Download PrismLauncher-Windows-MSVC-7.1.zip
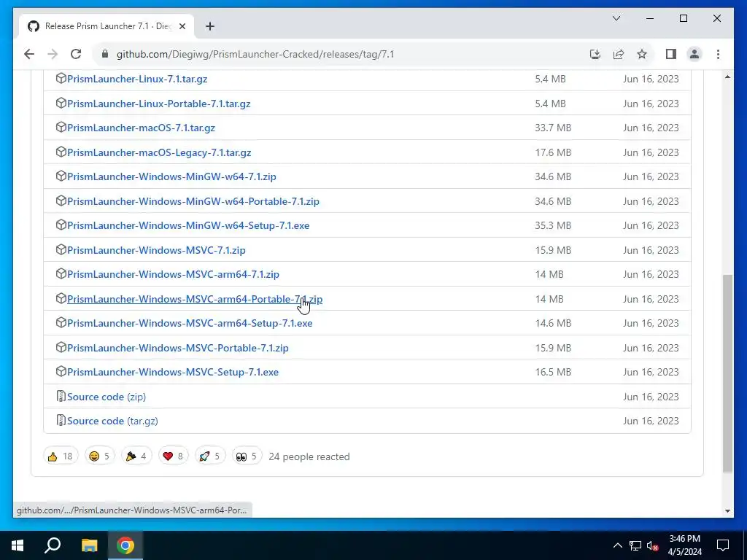 click(x=156, y=251)
